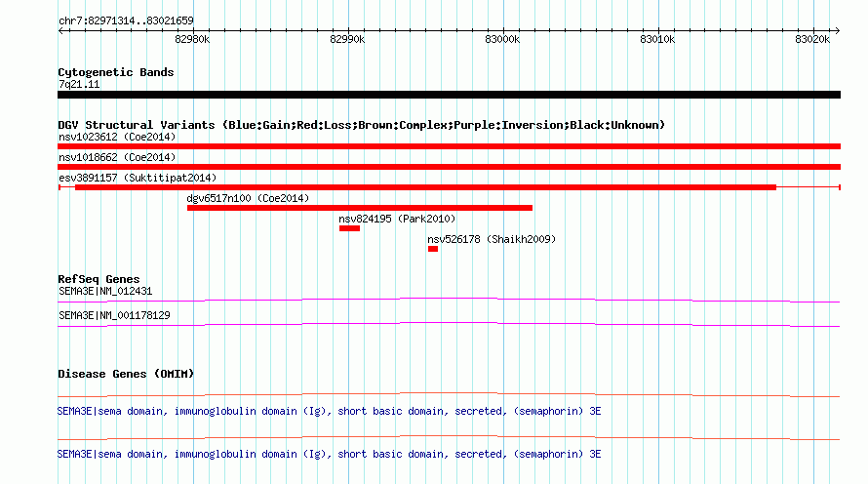The width and height of the screenshot is (868, 484).
Task: Open the DGV Structural Variants track title
Action: point(362,125)
